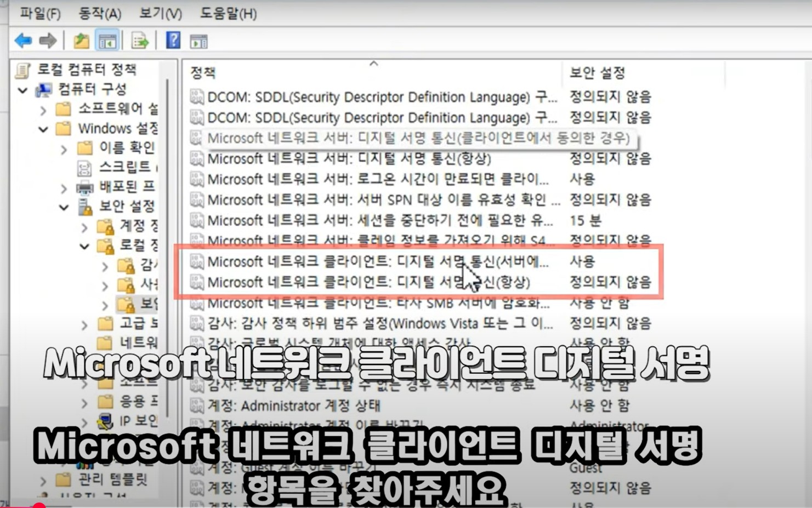Collapse the 보안 설정 tree node
The height and width of the screenshot is (508, 812).
point(64,208)
